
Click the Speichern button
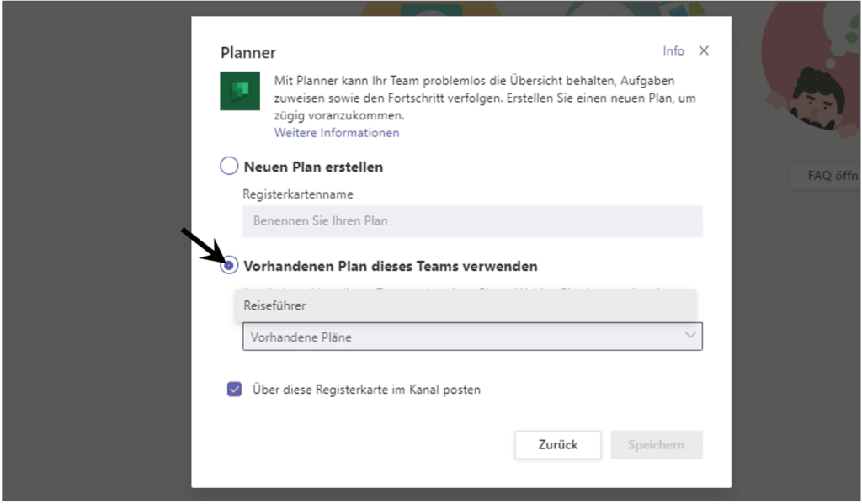[x=657, y=444]
